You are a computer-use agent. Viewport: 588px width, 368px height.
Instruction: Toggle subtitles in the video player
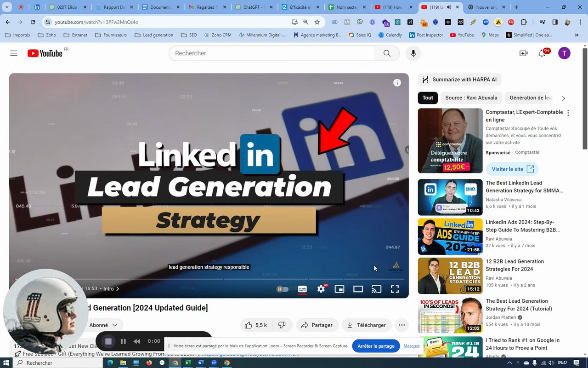coord(302,289)
